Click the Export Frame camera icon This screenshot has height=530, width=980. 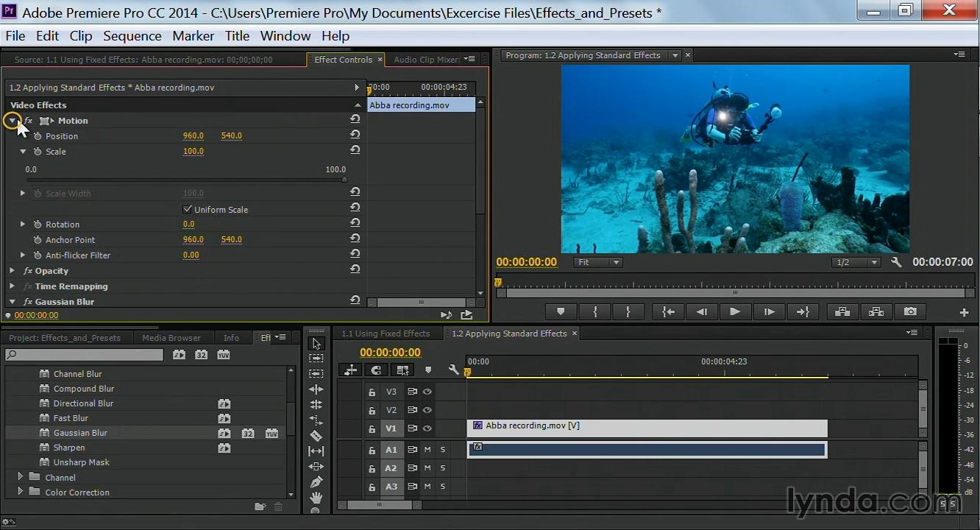pos(910,312)
